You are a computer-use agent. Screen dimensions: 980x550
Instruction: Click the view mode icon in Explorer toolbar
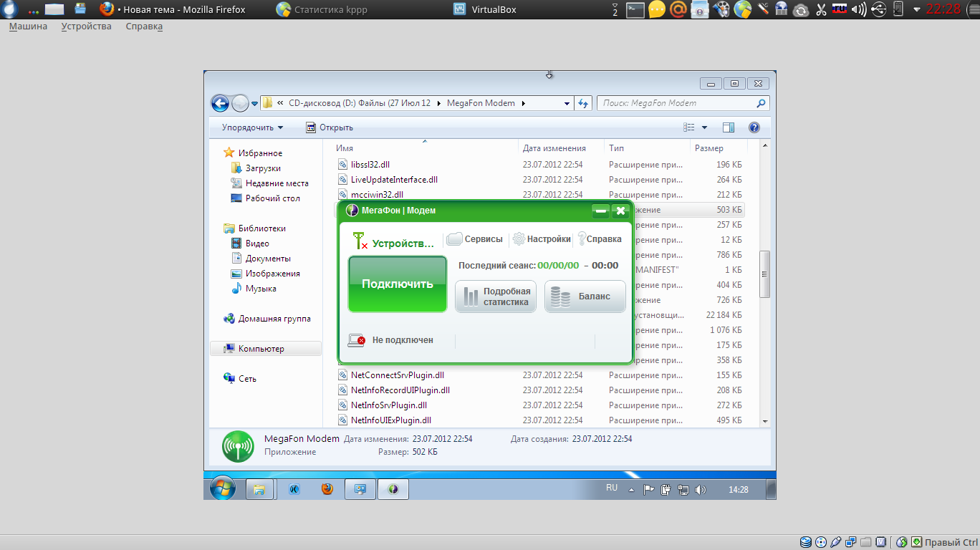689,127
